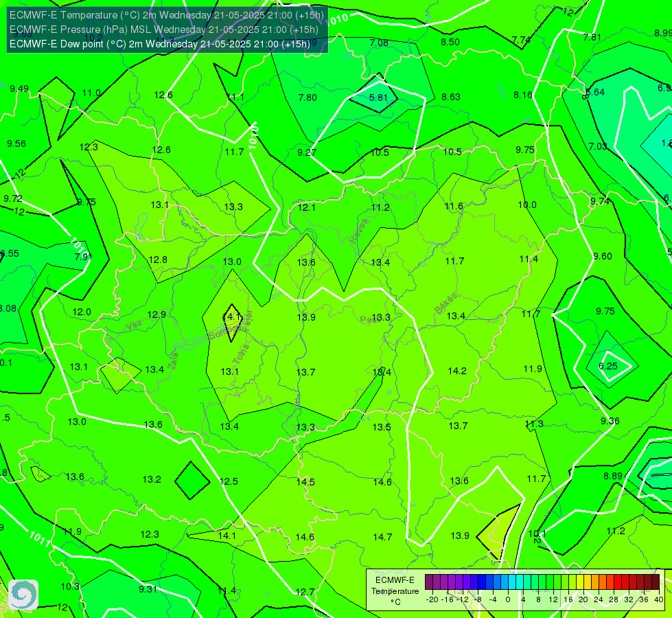Click the 9.31 temperature value
This screenshot has width=672, height=618.
148,589
